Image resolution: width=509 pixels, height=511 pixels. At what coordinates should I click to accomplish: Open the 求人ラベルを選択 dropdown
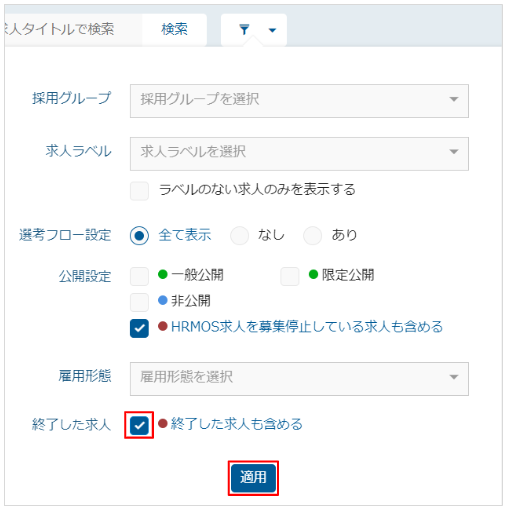point(299,154)
